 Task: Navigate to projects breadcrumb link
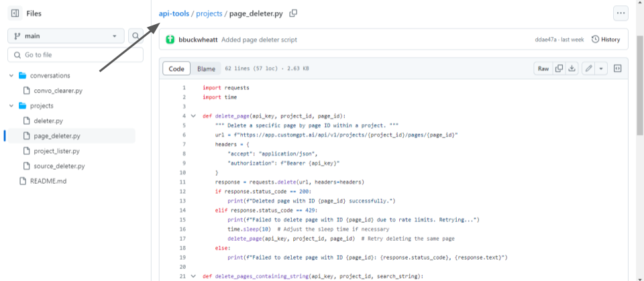209,13
